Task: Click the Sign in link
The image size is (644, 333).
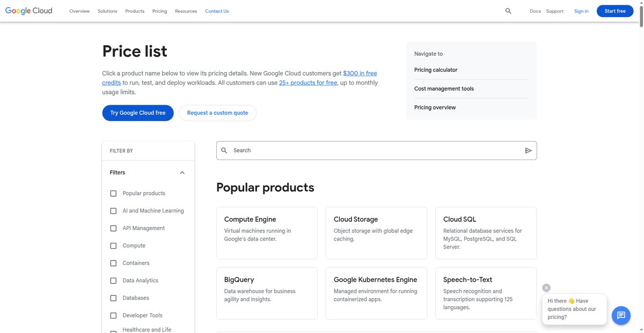Action: tap(581, 11)
